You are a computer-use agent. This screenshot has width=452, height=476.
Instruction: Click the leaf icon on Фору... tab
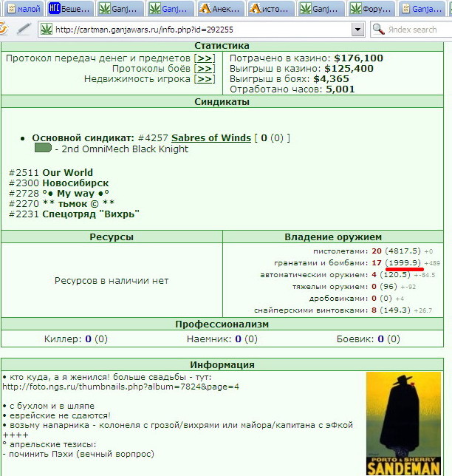[356, 9]
